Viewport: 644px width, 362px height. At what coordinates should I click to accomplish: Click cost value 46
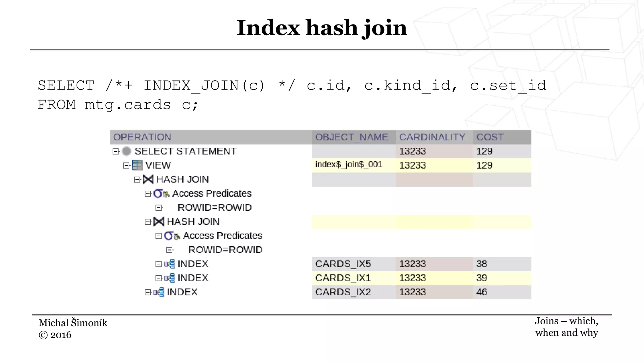coord(482,292)
